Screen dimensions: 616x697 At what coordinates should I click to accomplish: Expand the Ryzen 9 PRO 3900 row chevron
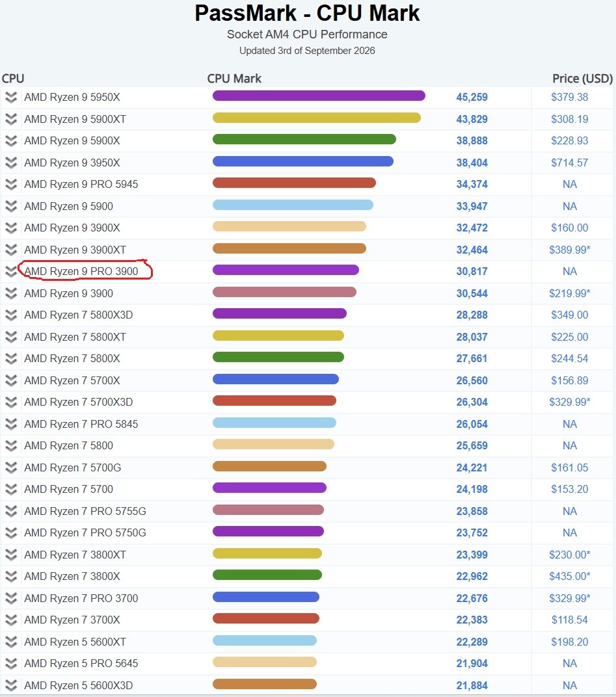[11, 271]
